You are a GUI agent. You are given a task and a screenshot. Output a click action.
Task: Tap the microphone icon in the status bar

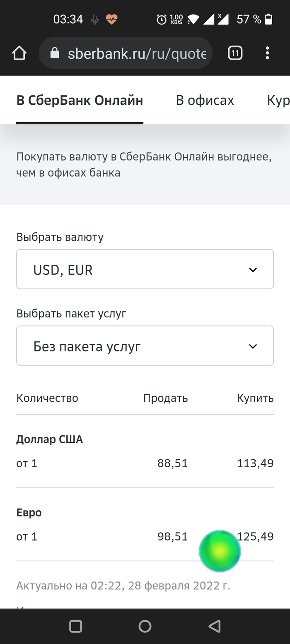[x=94, y=19]
